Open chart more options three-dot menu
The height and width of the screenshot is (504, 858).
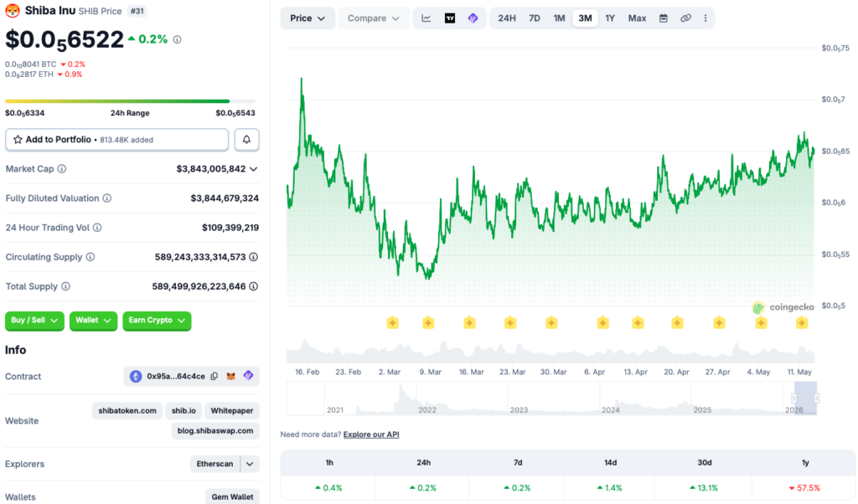(x=706, y=18)
